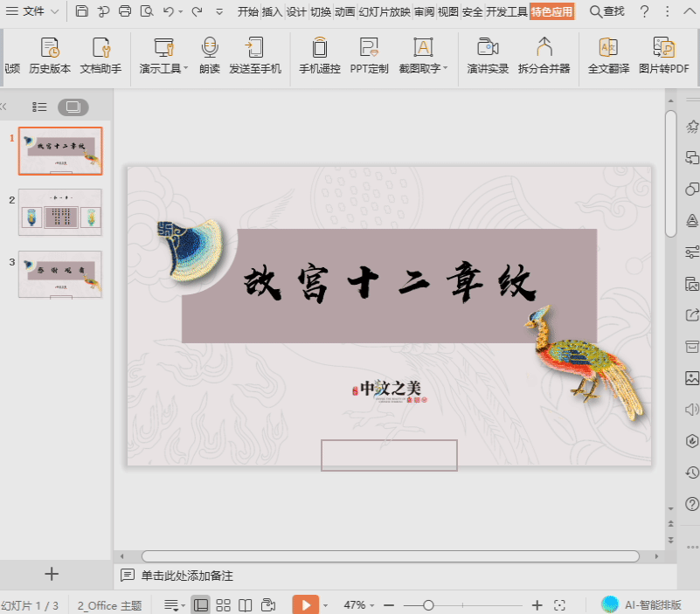Screen dimensions: 700x614
Task: Select slide 3 thumbnail
Action: 60,274
